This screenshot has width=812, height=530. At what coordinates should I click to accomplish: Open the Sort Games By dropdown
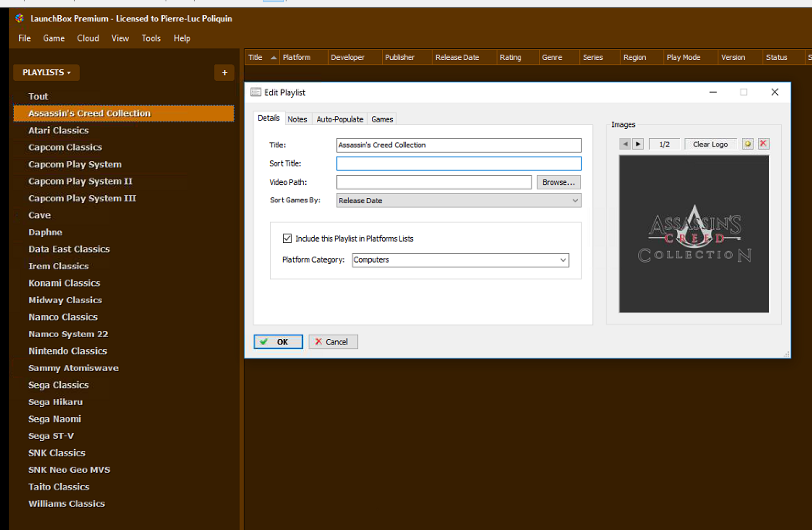click(458, 201)
